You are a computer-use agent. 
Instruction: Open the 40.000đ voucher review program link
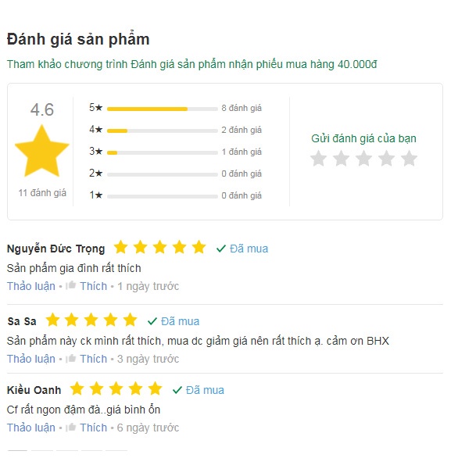pos(191,64)
